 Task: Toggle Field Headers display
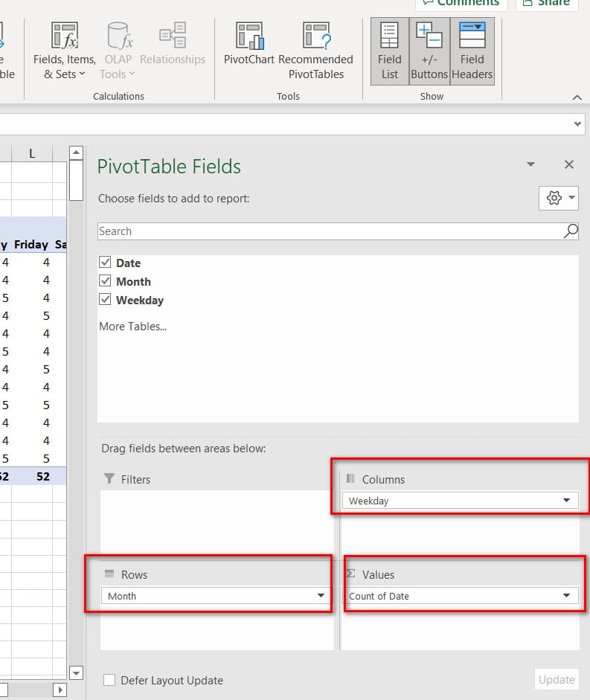pyautogui.click(x=472, y=51)
